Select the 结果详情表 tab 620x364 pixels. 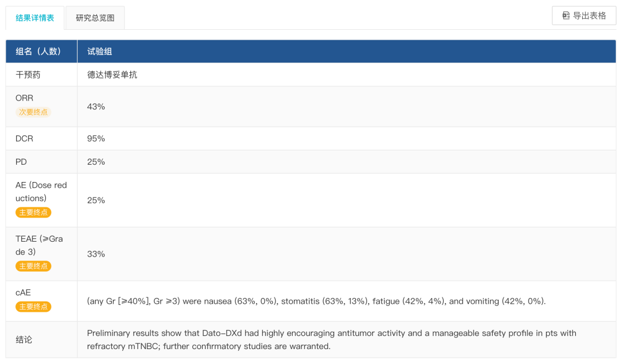35,18
